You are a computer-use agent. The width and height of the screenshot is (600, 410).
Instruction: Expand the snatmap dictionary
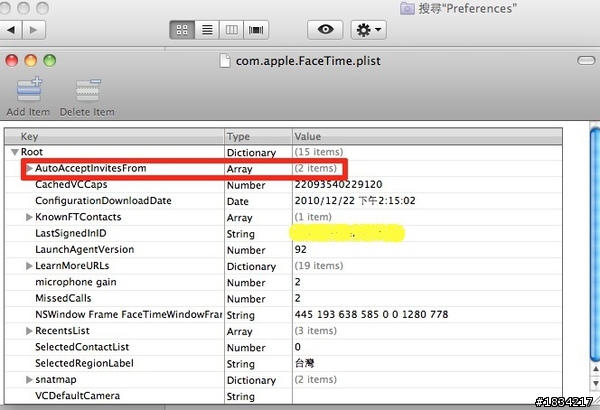[29, 379]
